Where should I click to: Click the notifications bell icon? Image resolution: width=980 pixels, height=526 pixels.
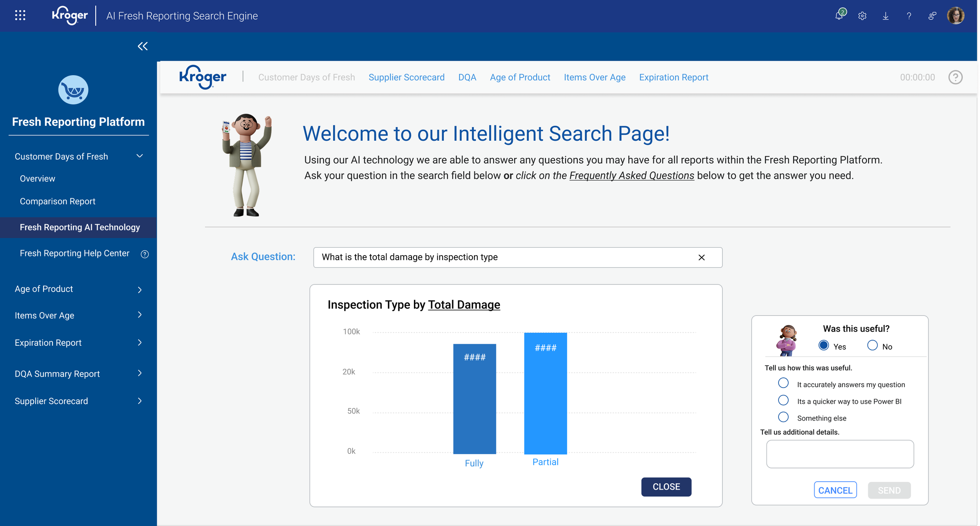pyautogui.click(x=839, y=16)
